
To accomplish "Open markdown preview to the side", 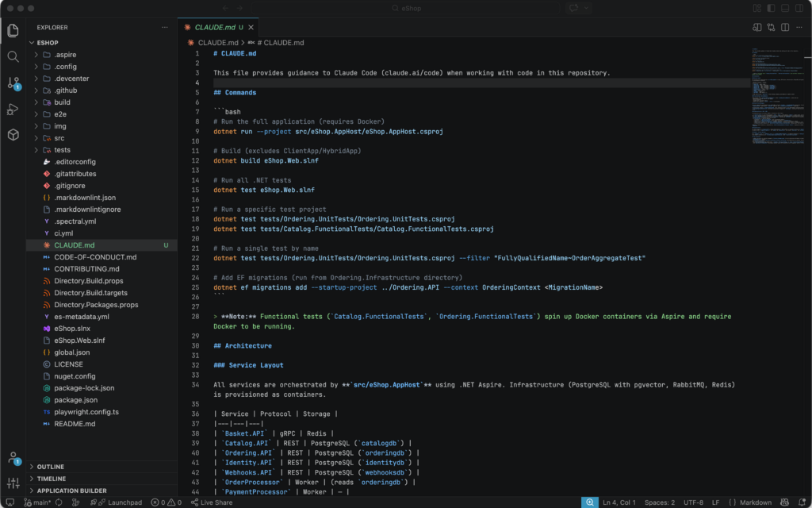I will click(757, 28).
